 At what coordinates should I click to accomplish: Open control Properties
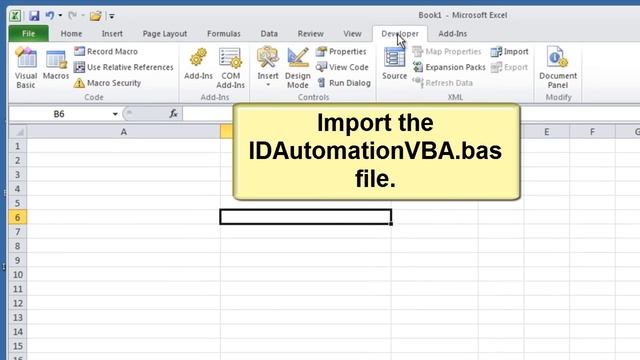[341, 51]
